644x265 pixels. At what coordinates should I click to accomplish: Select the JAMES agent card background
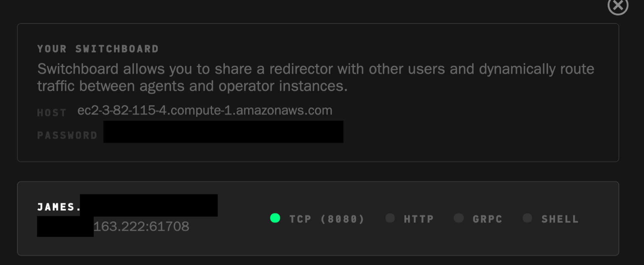pyautogui.click(x=318, y=218)
